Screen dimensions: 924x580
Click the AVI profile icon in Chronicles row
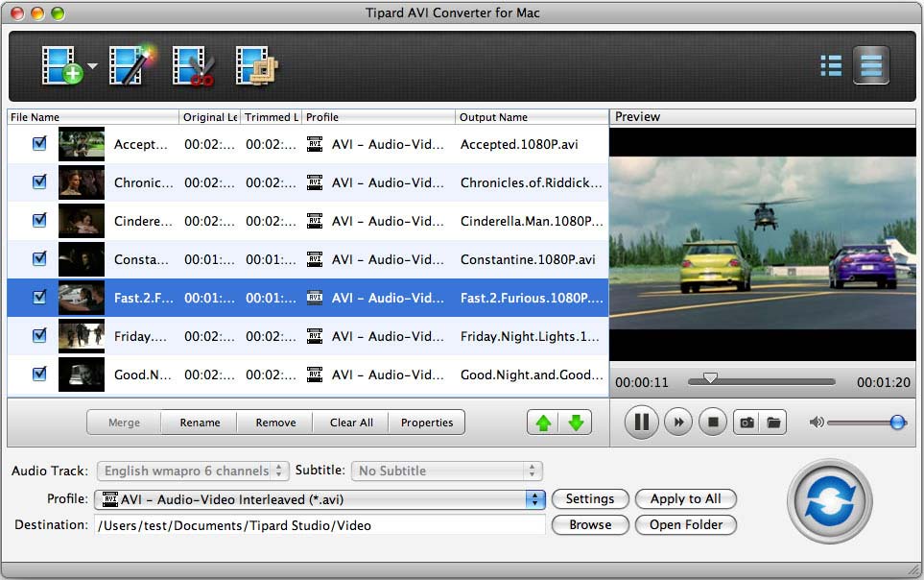pos(315,182)
